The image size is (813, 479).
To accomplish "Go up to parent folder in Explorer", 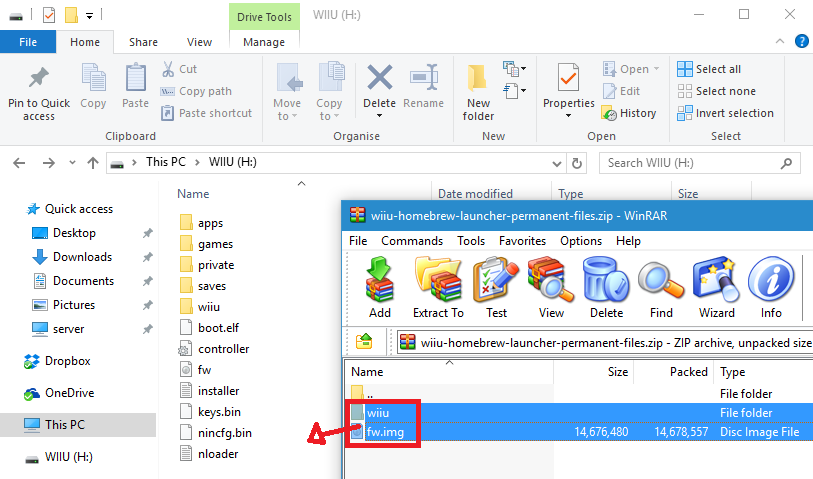I will coord(93,163).
